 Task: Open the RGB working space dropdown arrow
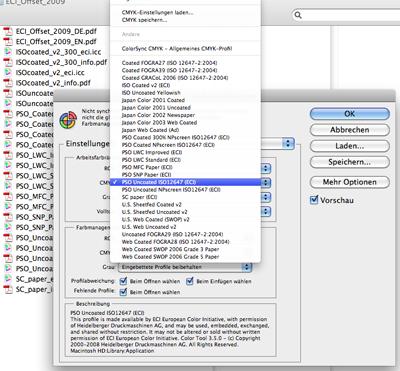coord(266,168)
